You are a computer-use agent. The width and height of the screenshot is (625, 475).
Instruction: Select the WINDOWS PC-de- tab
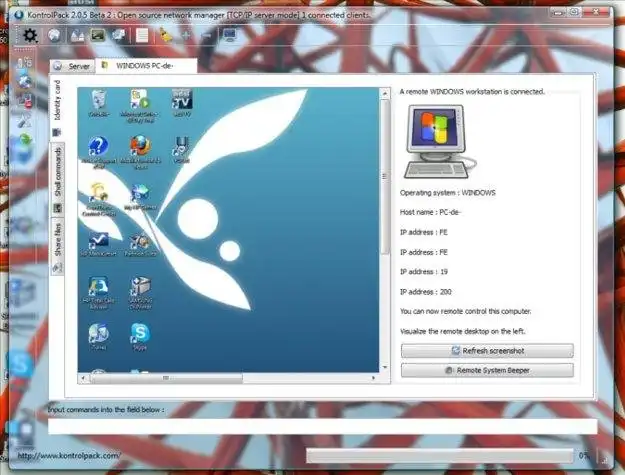146,66
